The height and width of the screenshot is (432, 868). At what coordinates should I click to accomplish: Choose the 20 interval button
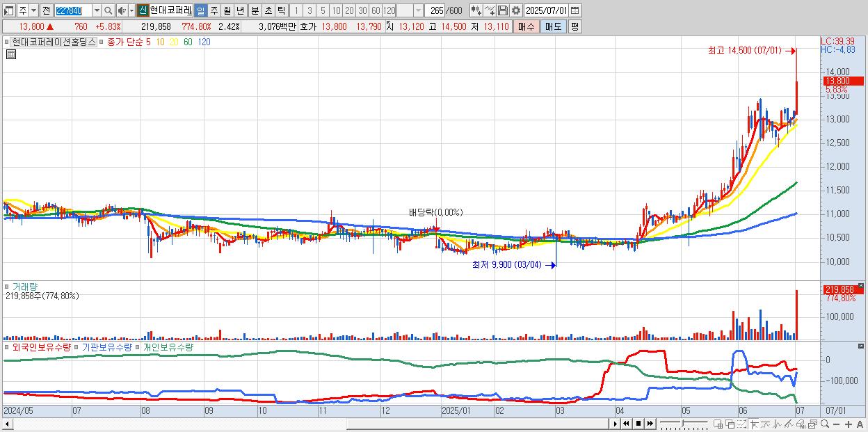[x=349, y=10]
